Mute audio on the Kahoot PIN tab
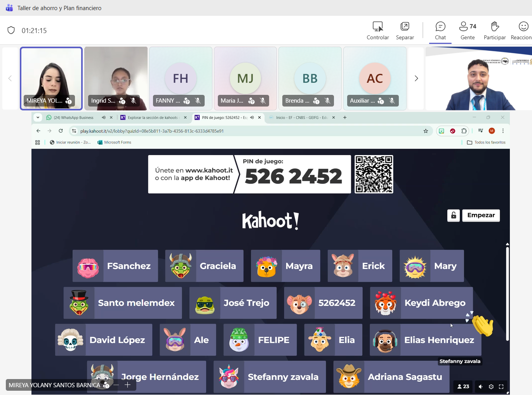 coord(252,117)
